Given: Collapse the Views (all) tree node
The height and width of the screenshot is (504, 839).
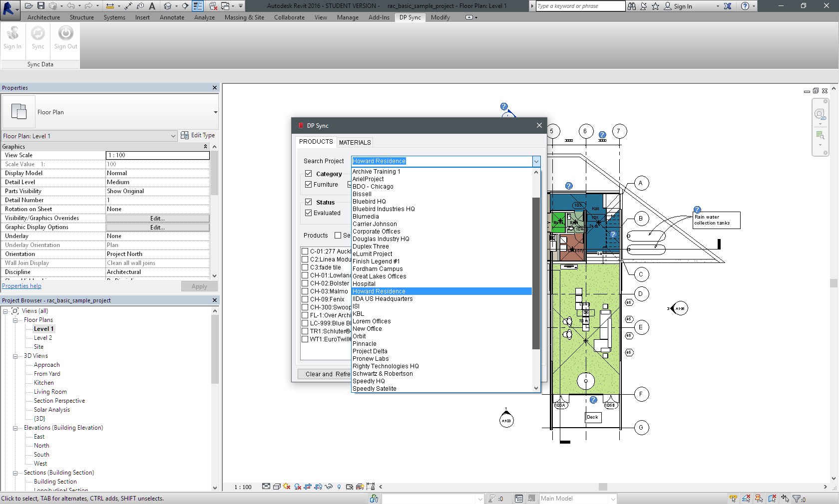Looking at the screenshot, I should click(x=5, y=311).
